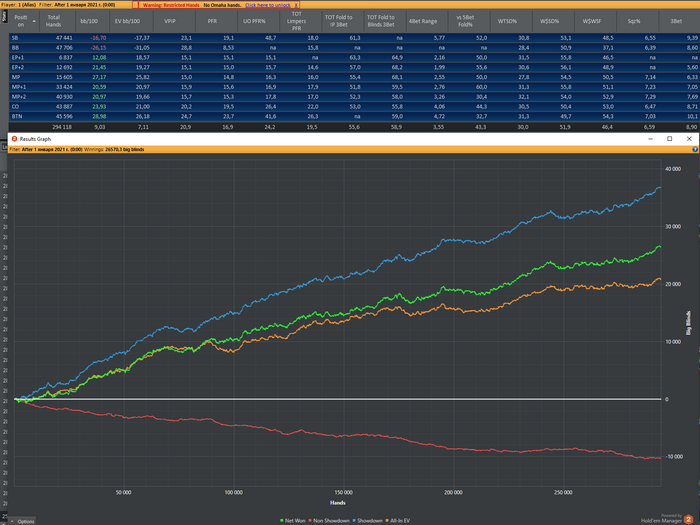Screen dimensions: 700x525
Task: Click the 45 596 total hands for BTN
Action: coord(64,117)
